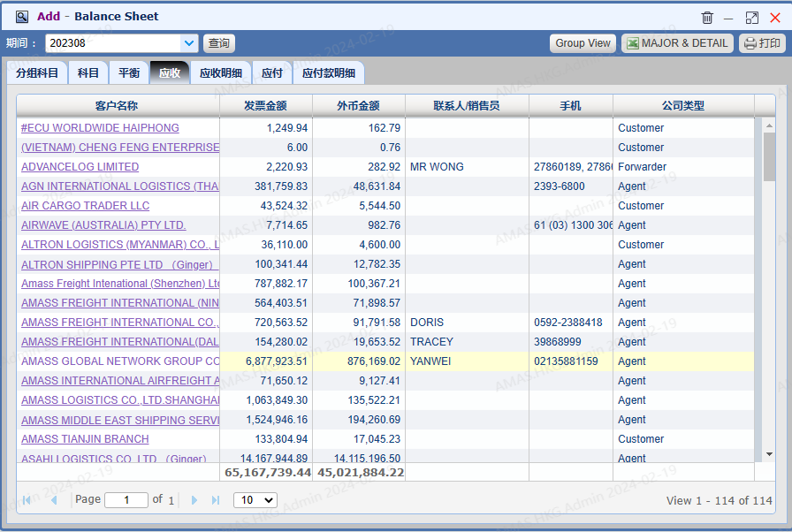
Task: Maximize the Balance Sheet window
Action: [751, 18]
